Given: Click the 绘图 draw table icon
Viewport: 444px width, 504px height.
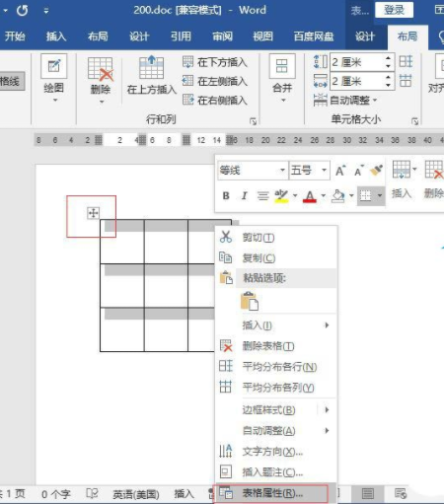Looking at the screenshot, I should tap(54, 66).
